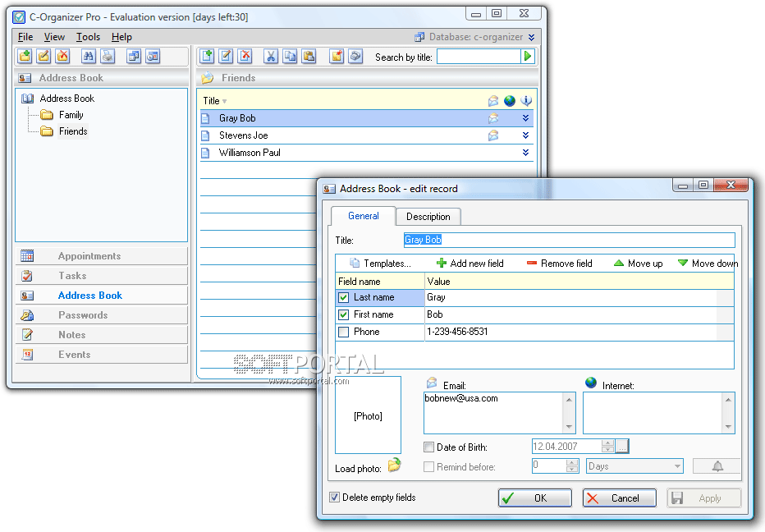Click the info column header icon

(526, 101)
